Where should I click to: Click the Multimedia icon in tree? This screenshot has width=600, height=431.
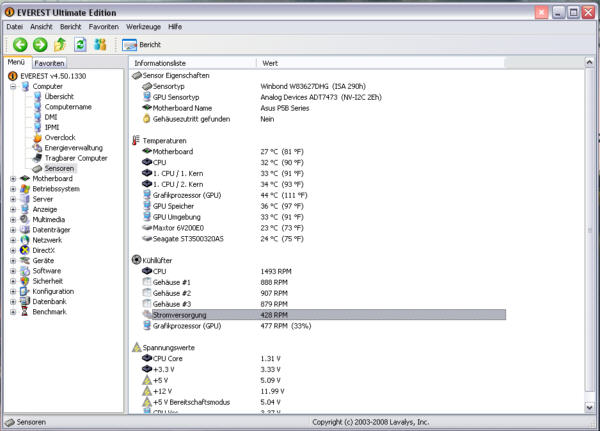point(25,219)
